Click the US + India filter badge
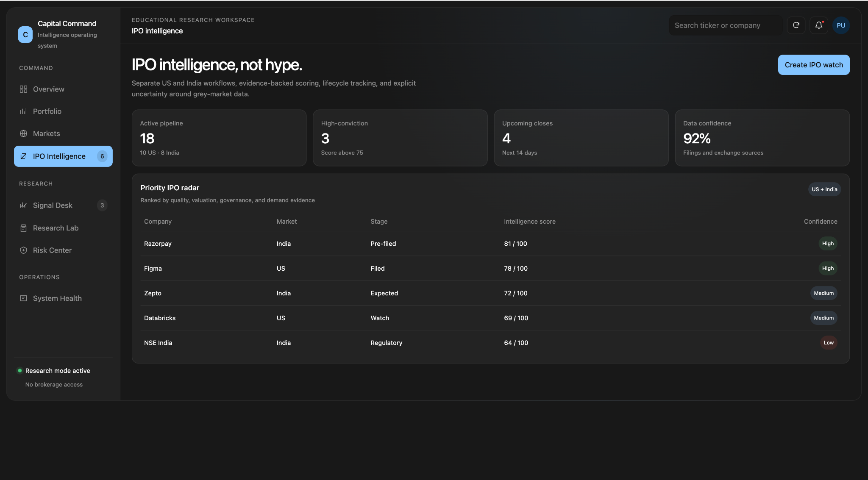This screenshot has width=868, height=480. [824, 189]
